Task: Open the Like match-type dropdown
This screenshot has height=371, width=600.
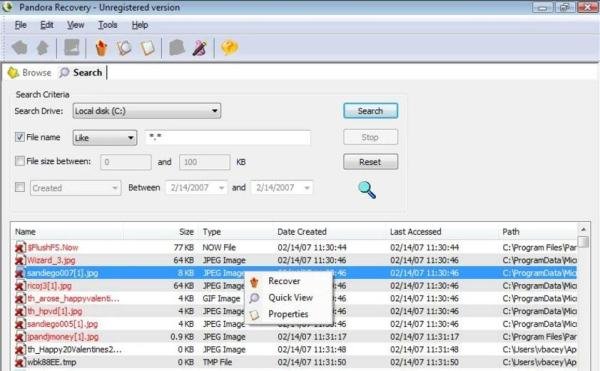Action: point(105,138)
